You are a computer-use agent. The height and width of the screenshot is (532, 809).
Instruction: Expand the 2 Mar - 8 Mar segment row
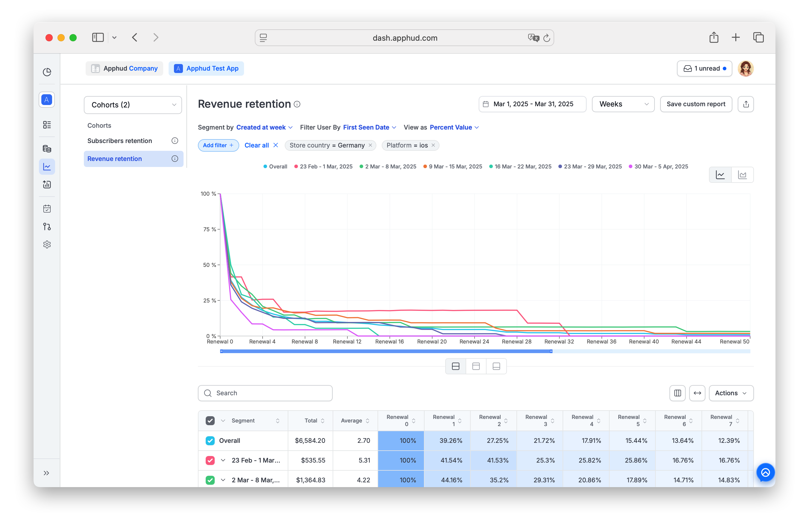(x=223, y=480)
